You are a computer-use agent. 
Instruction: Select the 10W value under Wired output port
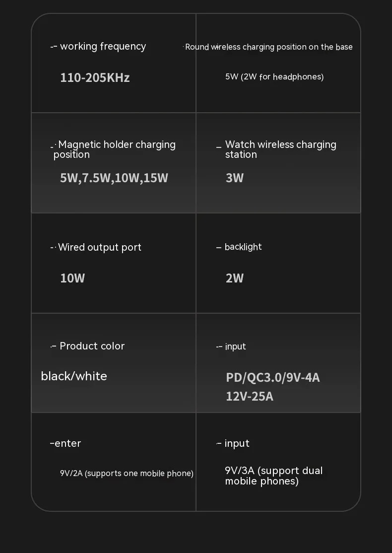[x=72, y=278]
